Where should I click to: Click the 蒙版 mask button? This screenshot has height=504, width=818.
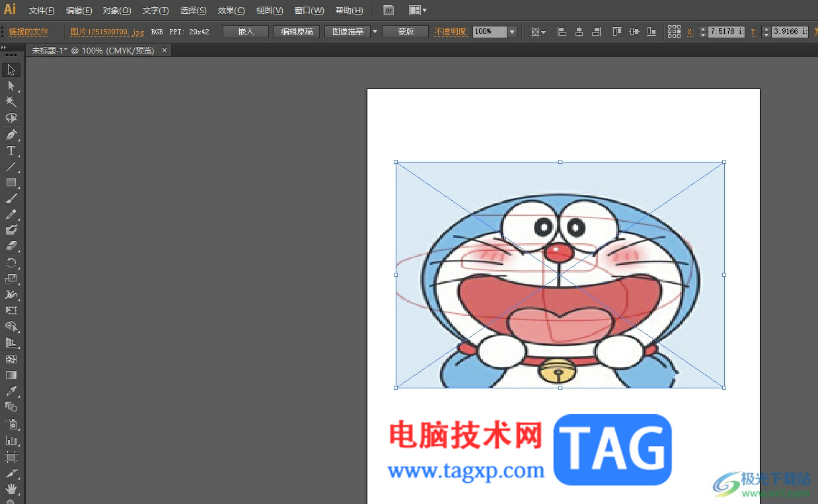pos(406,32)
